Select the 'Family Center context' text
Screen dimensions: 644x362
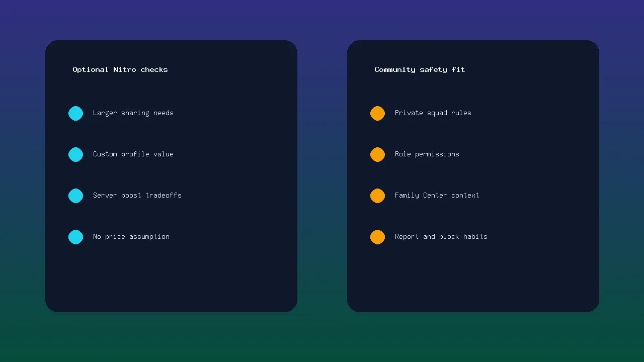[x=437, y=196]
